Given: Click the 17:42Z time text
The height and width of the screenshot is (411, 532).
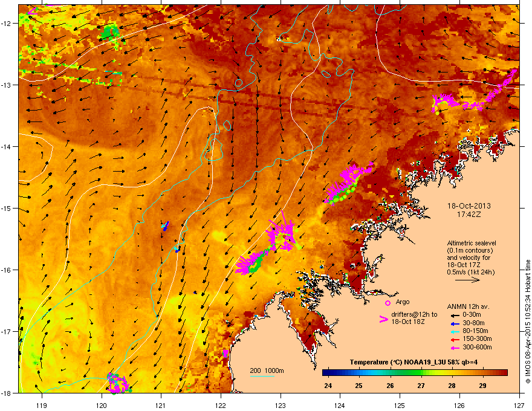Looking at the screenshot, I should coord(469,215).
